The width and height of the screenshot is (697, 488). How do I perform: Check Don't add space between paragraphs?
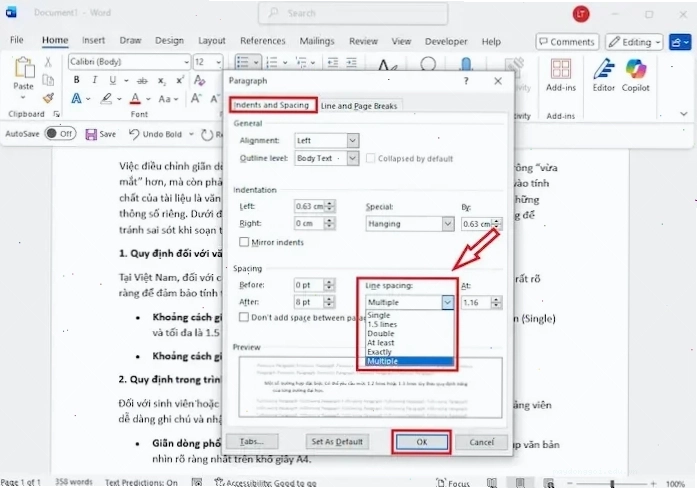click(x=244, y=317)
